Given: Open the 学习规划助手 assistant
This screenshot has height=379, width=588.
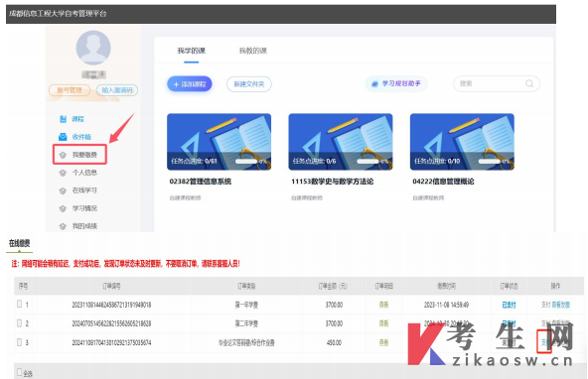Looking at the screenshot, I should tap(396, 83).
